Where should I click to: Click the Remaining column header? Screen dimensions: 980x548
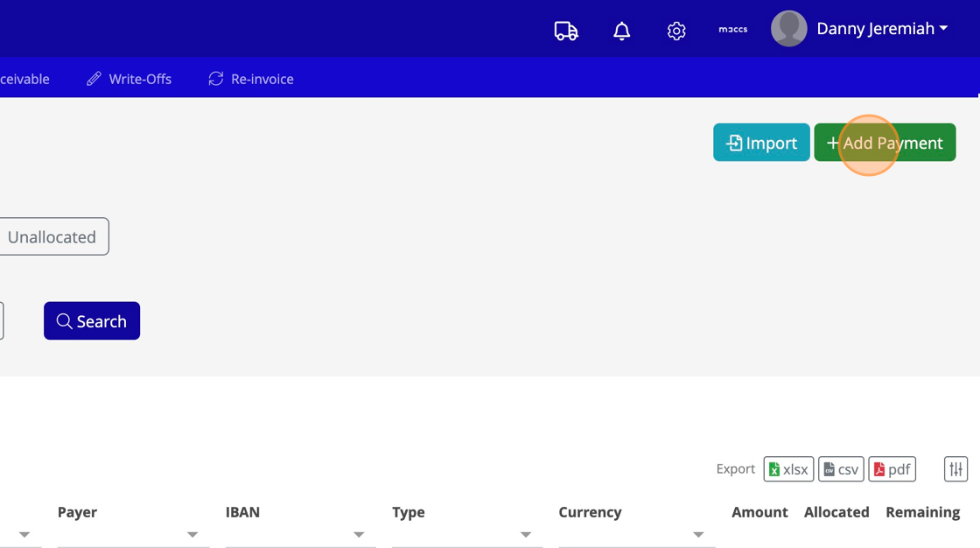(x=922, y=512)
